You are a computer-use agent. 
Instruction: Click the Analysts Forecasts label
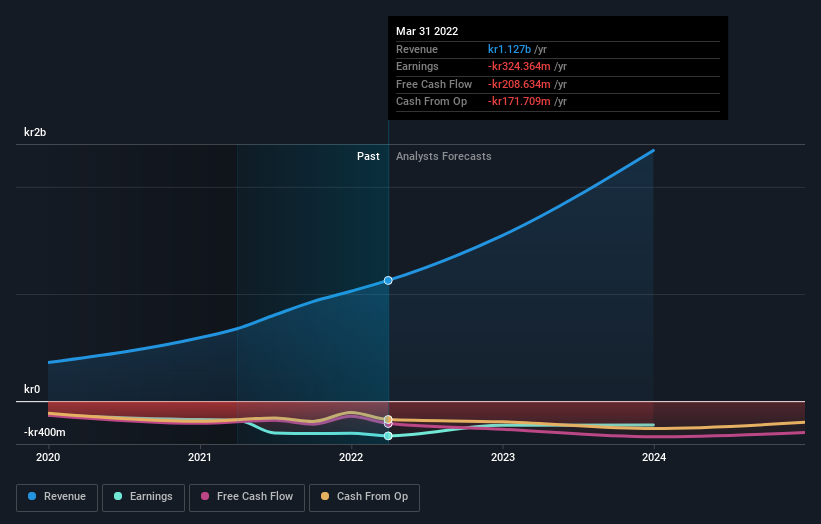(x=443, y=157)
